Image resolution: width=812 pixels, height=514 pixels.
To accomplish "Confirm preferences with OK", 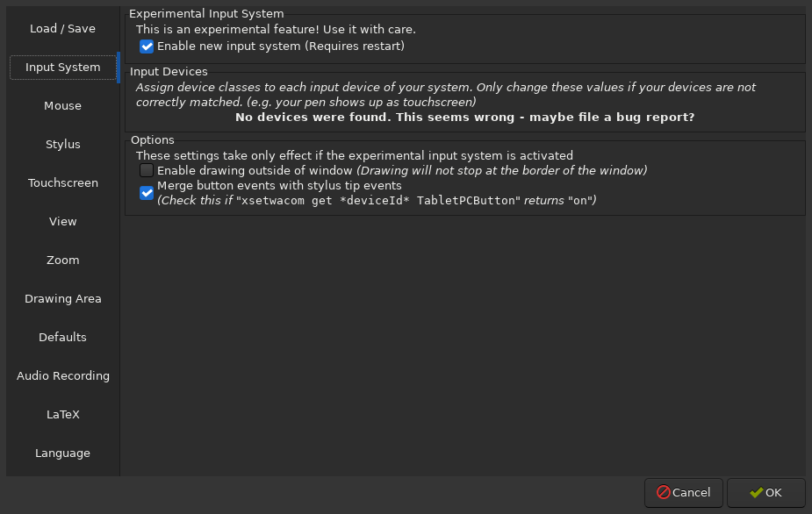I will (x=765, y=492).
